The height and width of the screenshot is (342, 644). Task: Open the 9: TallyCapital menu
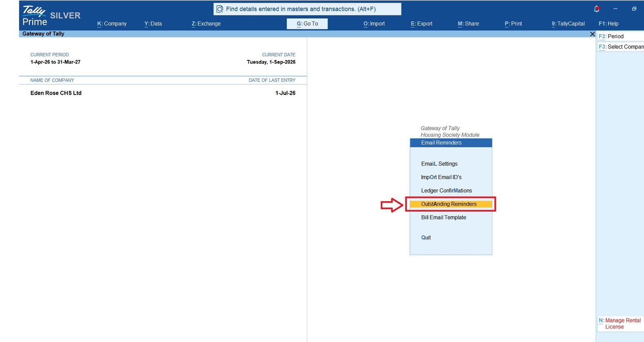point(568,24)
